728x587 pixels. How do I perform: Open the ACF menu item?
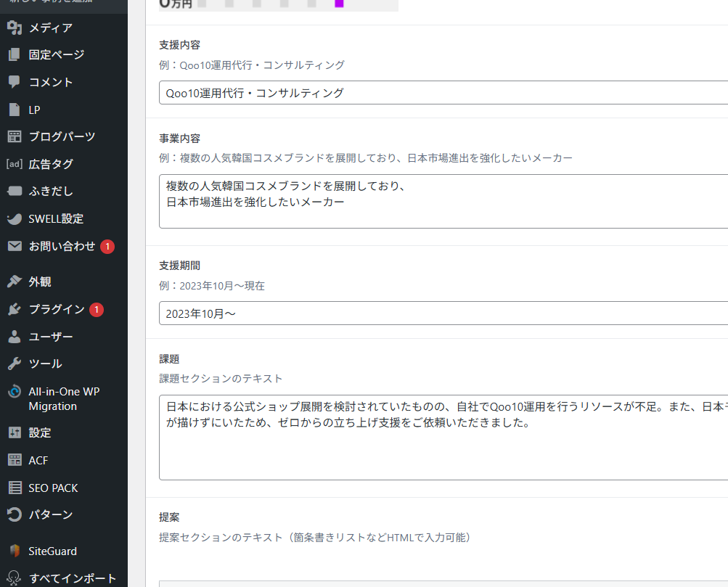(x=38, y=460)
